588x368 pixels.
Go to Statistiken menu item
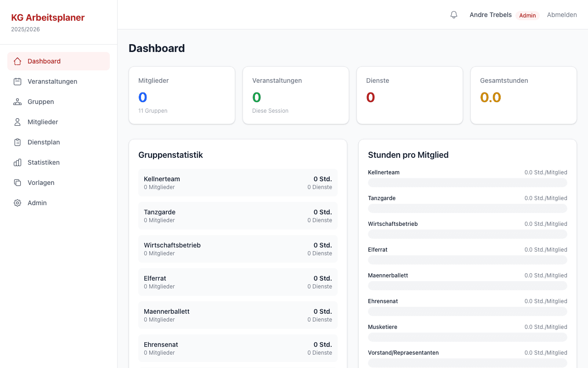44,162
